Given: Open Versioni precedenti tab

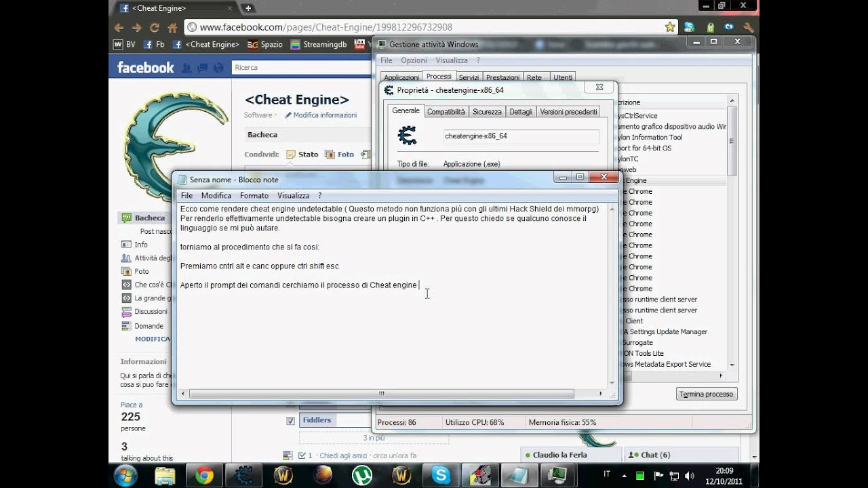Looking at the screenshot, I should point(568,112).
